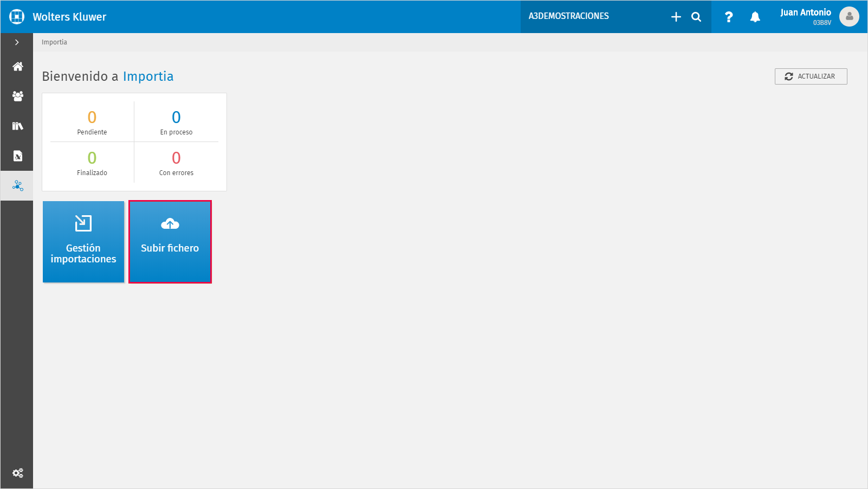The width and height of the screenshot is (868, 489).
Task: Click the Wolters Kluwer logo icon
Action: 17,17
